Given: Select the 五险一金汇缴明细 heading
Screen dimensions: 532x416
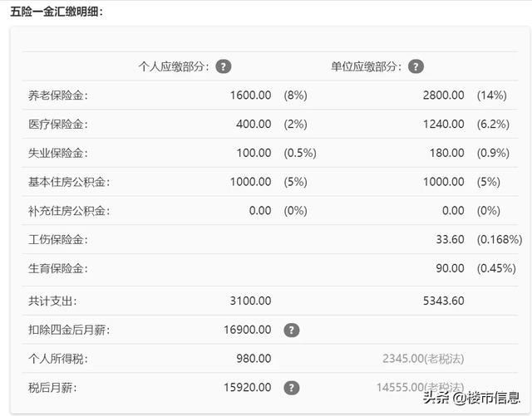Looking at the screenshot, I should click(x=57, y=12).
